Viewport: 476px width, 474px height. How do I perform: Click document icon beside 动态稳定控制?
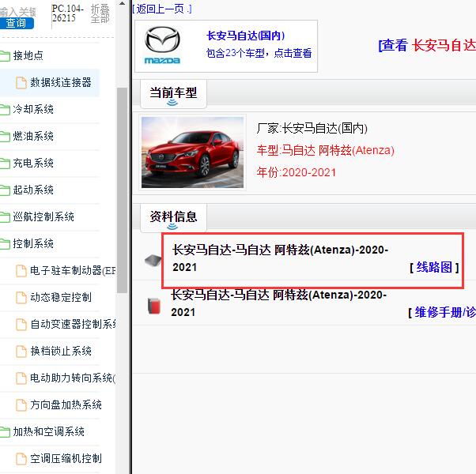coord(21,298)
